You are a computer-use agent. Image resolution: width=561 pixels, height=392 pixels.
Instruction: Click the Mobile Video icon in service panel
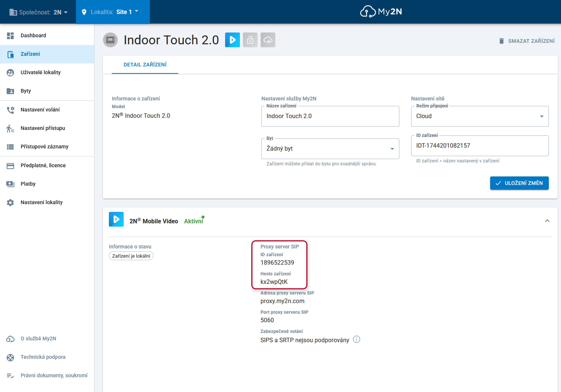tap(116, 219)
